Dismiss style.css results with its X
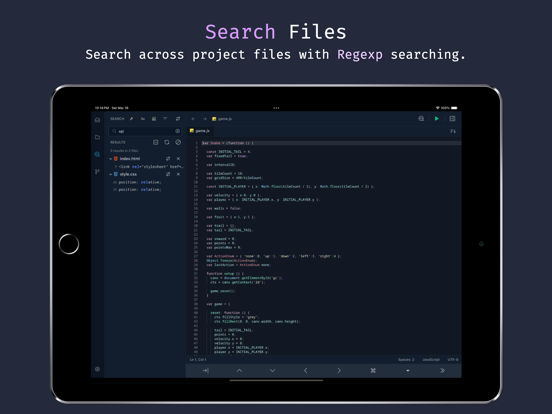552x414 pixels. [x=178, y=174]
